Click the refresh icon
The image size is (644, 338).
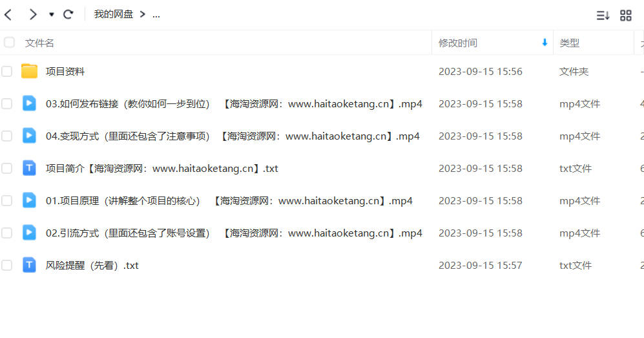(x=68, y=15)
